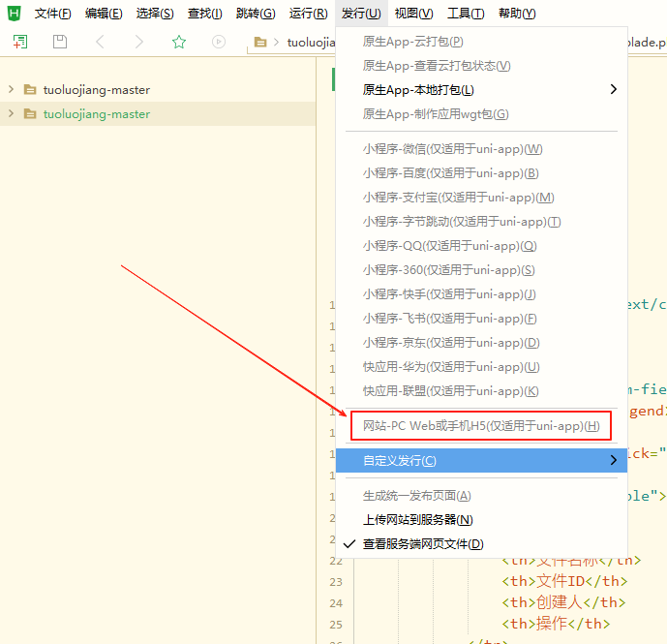Choose 小程序-微信 publish option
The image size is (667, 644).
point(481,149)
